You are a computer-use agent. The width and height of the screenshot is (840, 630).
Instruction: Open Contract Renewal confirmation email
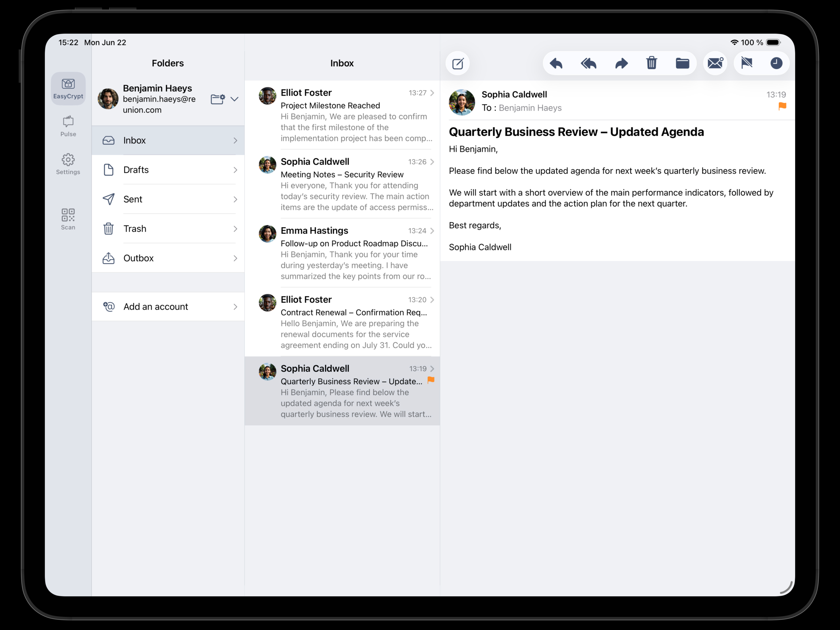(342, 322)
